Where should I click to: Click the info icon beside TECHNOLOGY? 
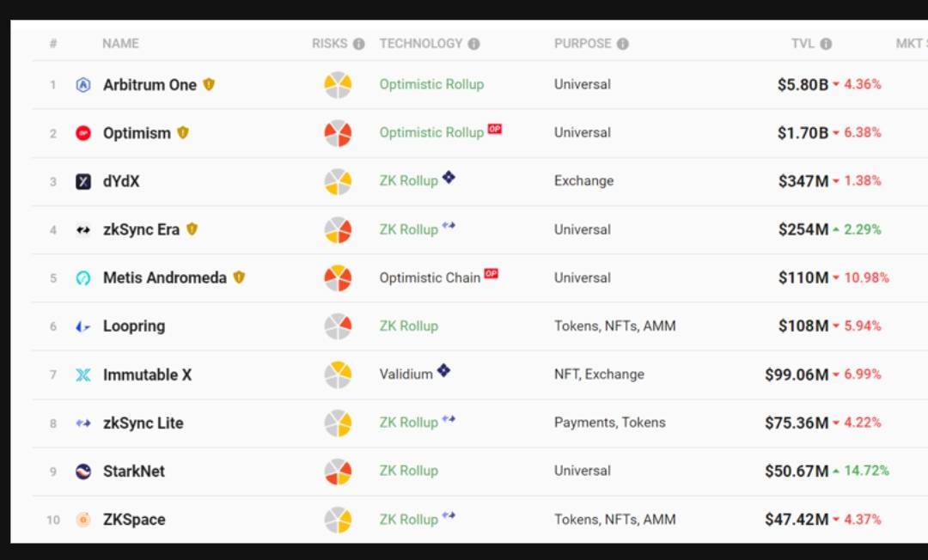pyautogui.click(x=473, y=44)
